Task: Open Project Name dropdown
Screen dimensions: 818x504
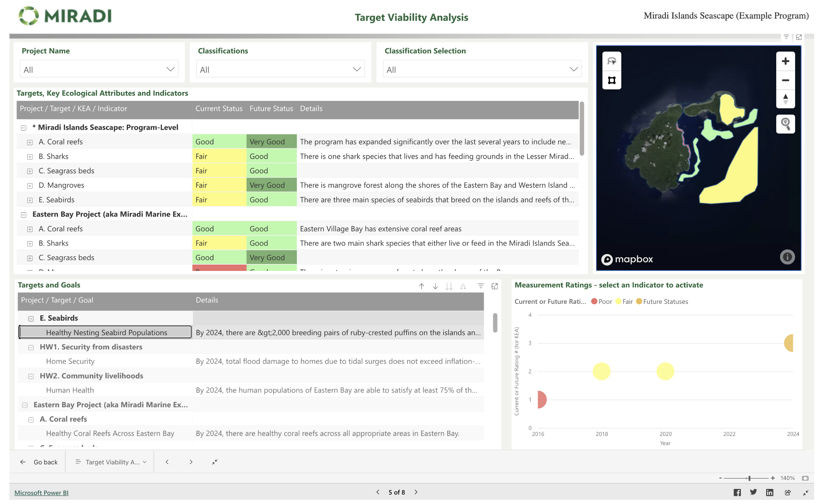Action: tap(99, 69)
